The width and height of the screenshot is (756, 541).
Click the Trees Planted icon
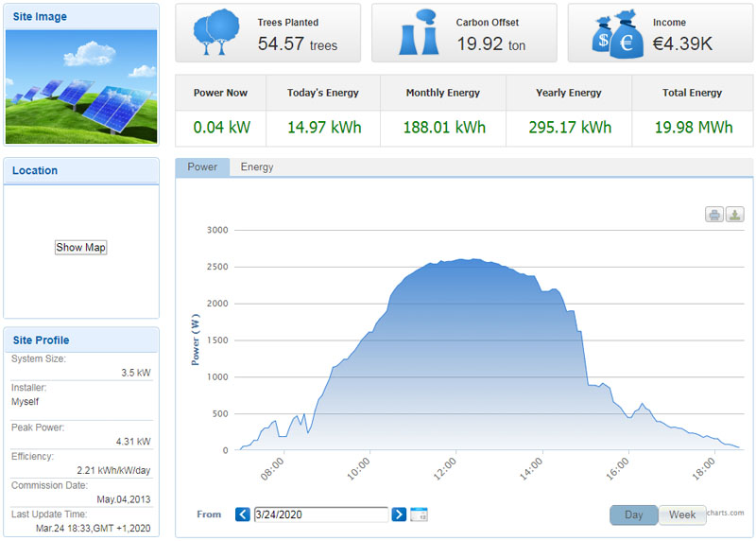point(215,33)
